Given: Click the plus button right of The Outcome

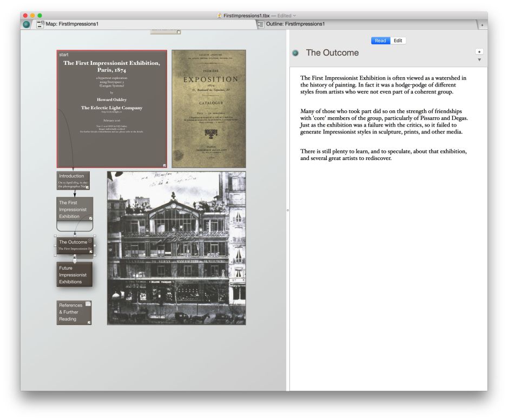Looking at the screenshot, I should click(479, 51).
